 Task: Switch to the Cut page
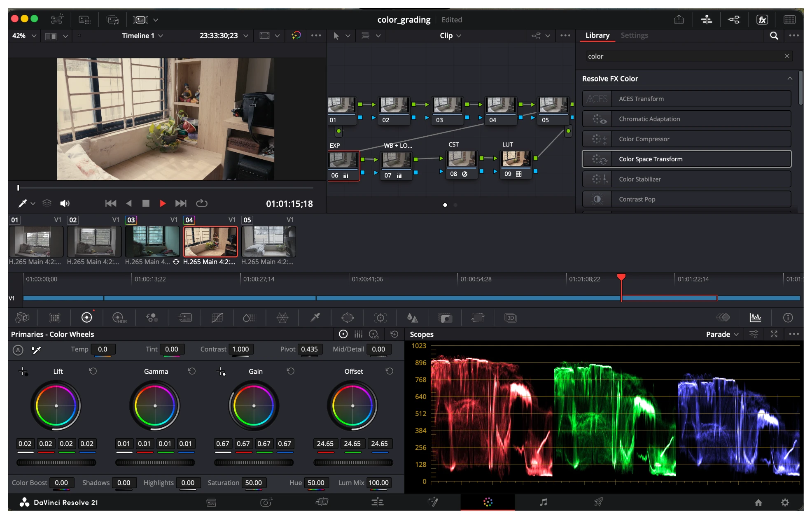[322, 502]
